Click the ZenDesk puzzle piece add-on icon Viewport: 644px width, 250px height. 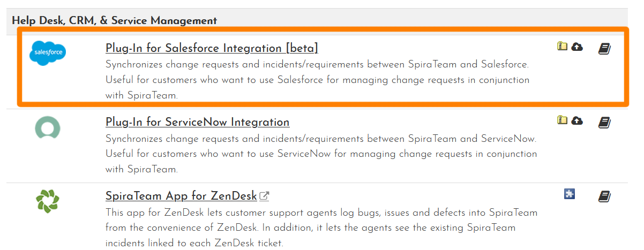coord(570,194)
